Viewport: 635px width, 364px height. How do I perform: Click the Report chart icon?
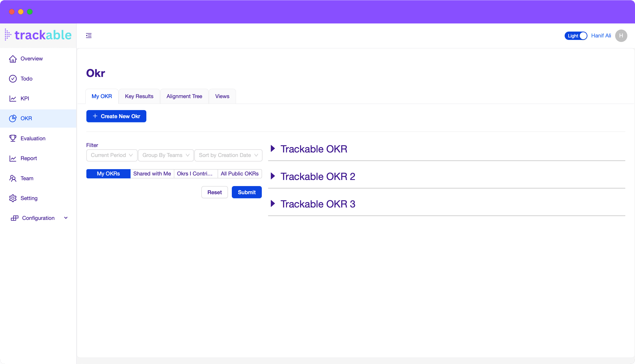click(13, 158)
